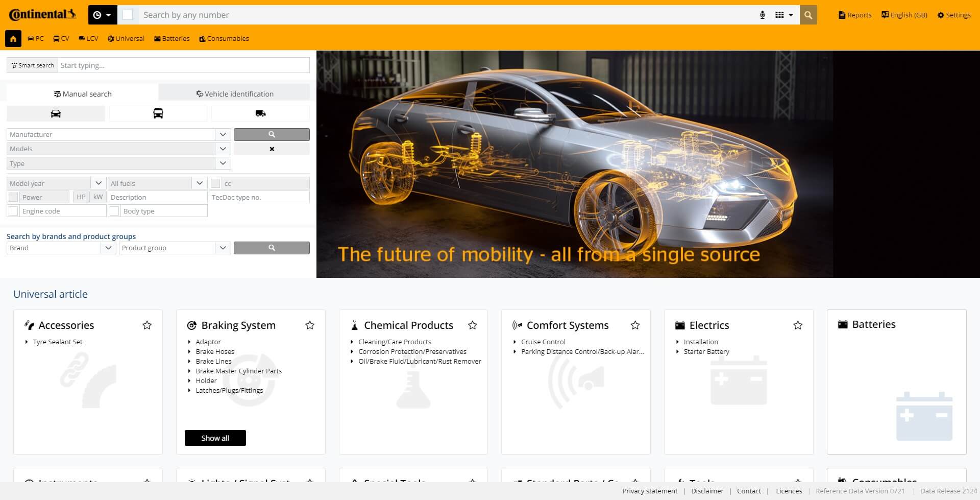Click Show all in Braking System
This screenshot has height=500, width=980.
click(215, 438)
